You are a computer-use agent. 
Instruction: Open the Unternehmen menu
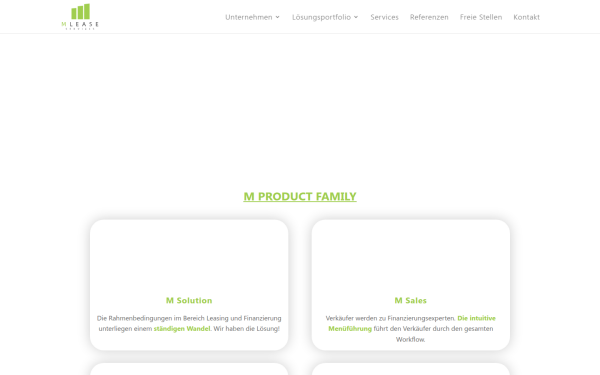[x=249, y=17]
